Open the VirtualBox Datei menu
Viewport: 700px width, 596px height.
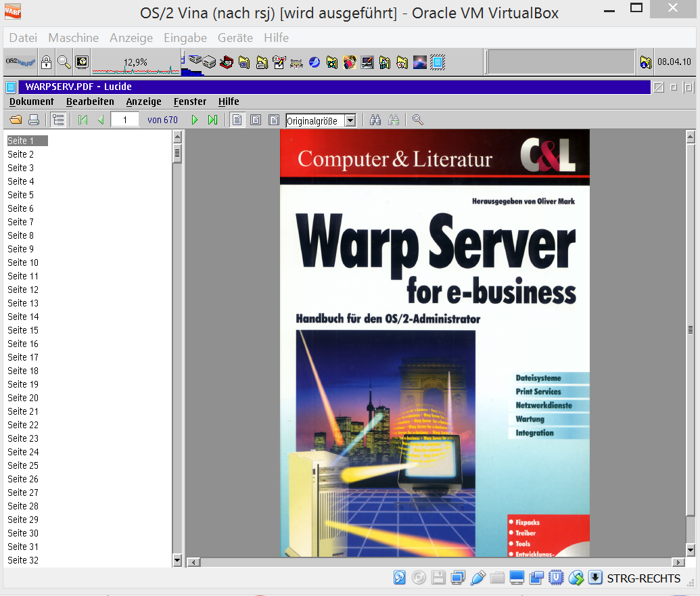click(x=23, y=38)
